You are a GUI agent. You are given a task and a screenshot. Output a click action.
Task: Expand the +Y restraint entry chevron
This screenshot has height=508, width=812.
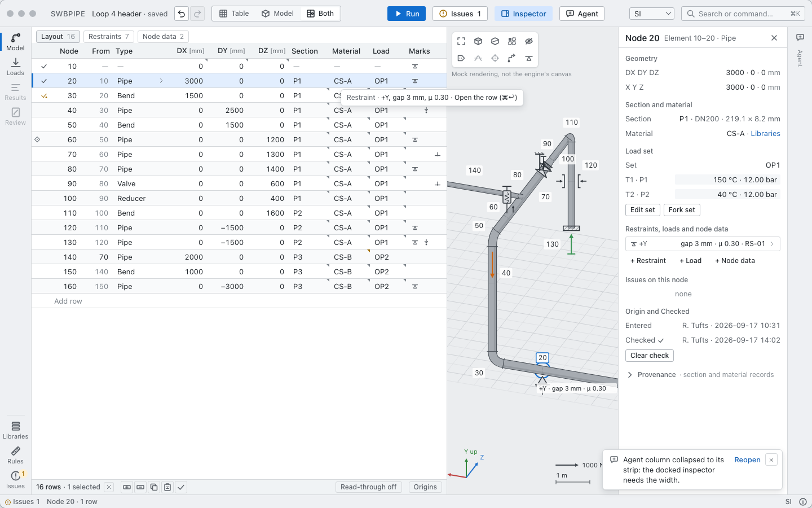[x=773, y=244]
